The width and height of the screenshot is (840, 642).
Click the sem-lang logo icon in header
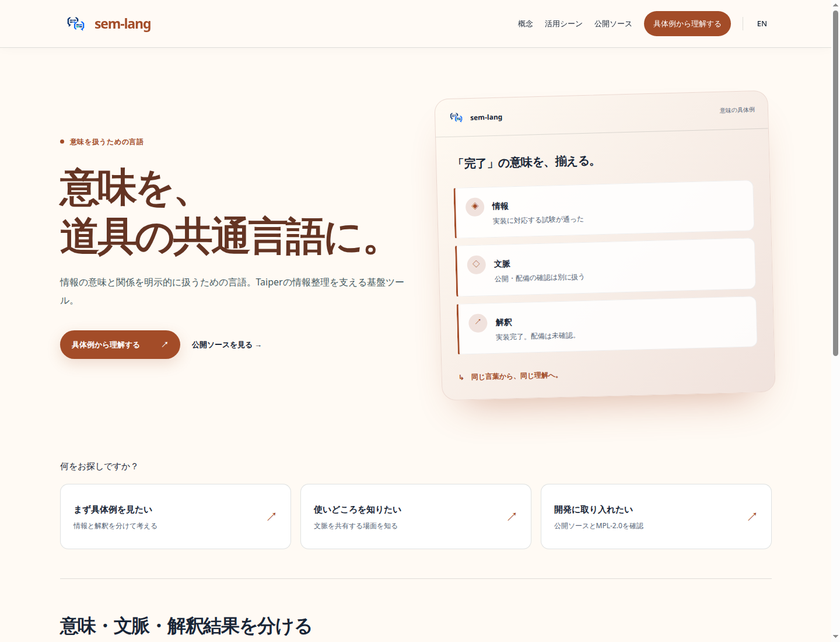[x=76, y=23]
